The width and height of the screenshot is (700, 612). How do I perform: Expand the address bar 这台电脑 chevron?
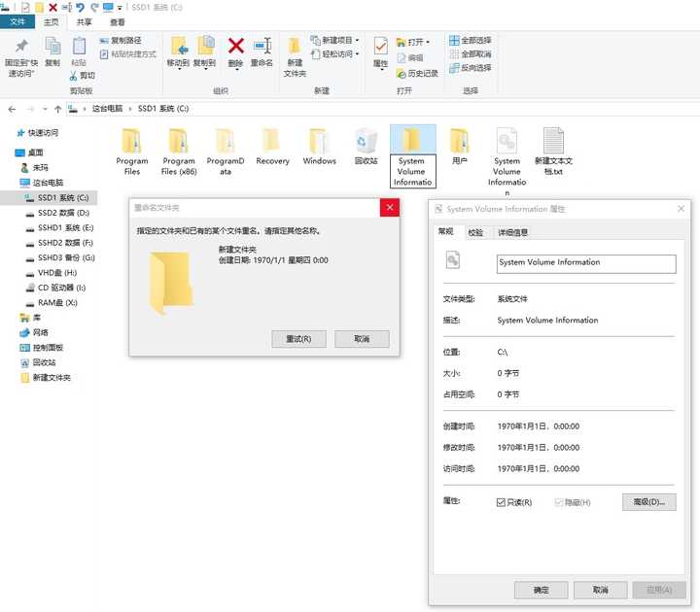tap(130, 109)
